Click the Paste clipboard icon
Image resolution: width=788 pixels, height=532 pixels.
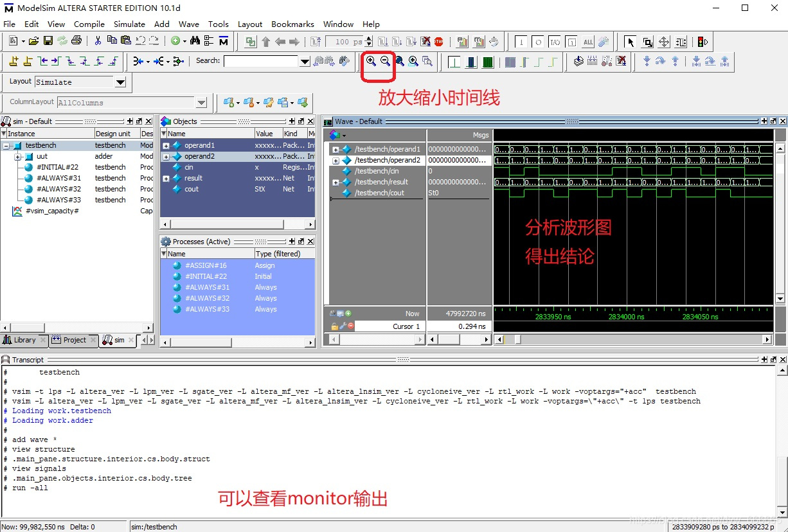(126, 40)
